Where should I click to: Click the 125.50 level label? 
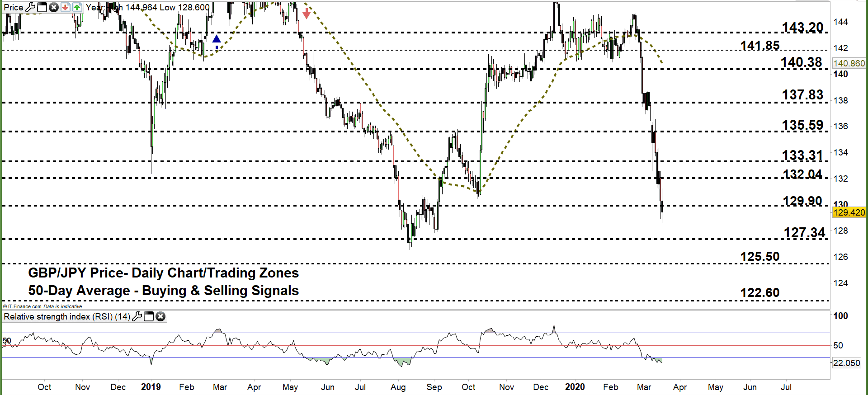[760, 256]
